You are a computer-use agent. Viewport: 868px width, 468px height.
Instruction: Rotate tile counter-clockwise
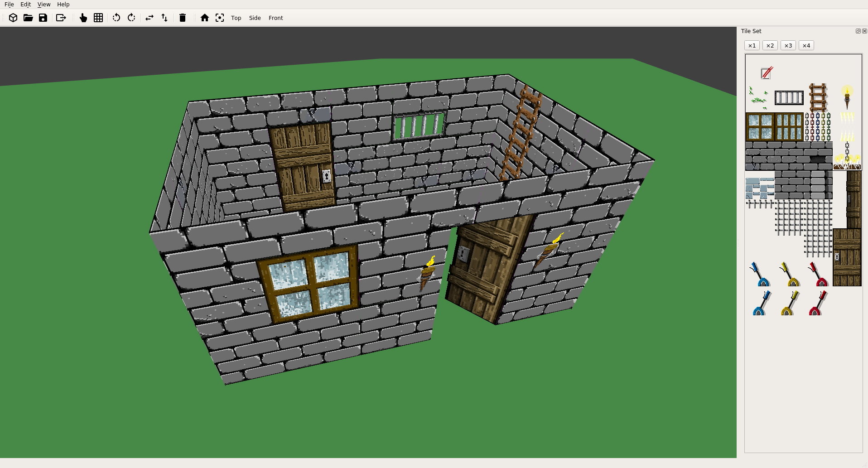coord(116,18)
